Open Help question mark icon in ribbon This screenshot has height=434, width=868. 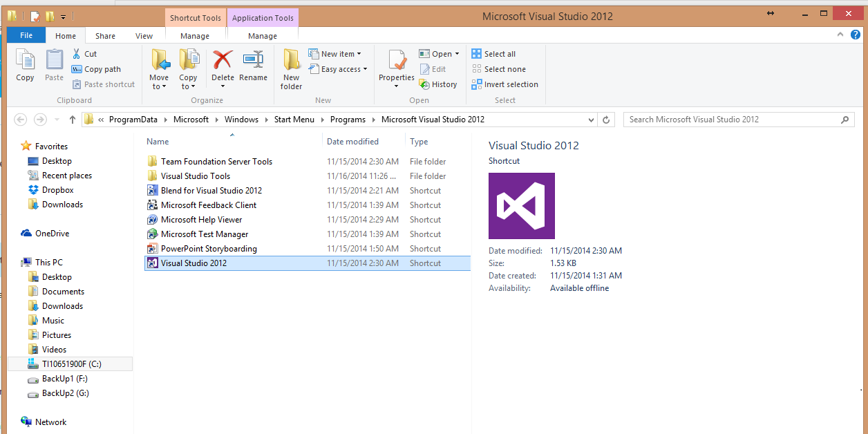(856, 35)
